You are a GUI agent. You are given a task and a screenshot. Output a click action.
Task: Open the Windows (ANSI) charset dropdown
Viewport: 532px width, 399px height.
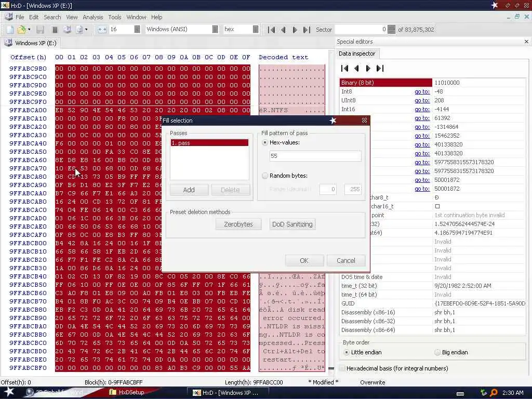pyautogui.click(x=215, y=30)
